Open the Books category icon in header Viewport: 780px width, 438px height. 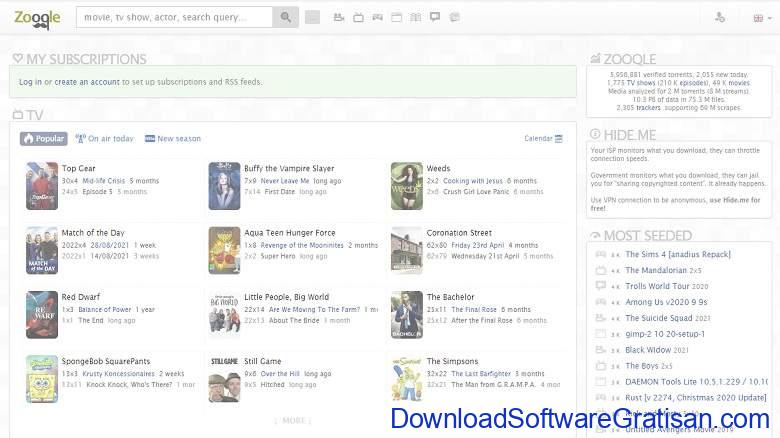point(415,17)
